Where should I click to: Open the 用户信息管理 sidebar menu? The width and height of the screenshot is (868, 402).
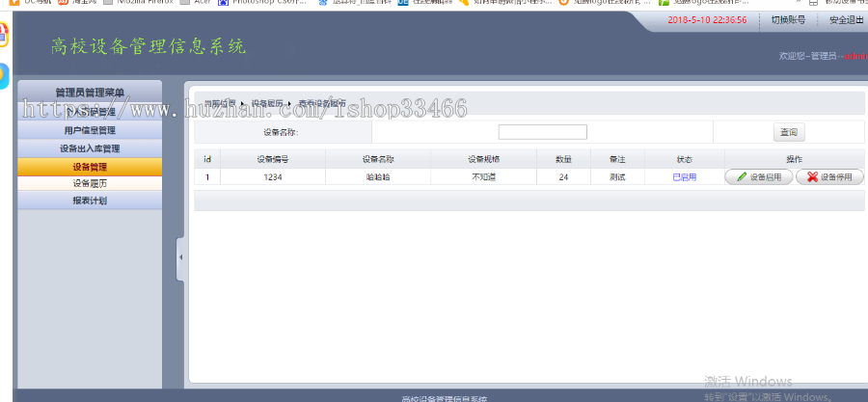[x=90, y=130]
